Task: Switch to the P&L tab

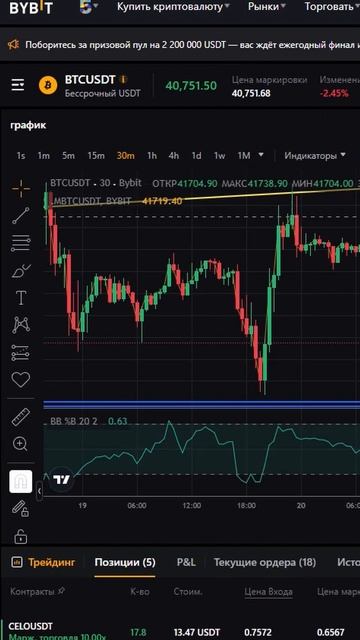Action: click(186, 562)
